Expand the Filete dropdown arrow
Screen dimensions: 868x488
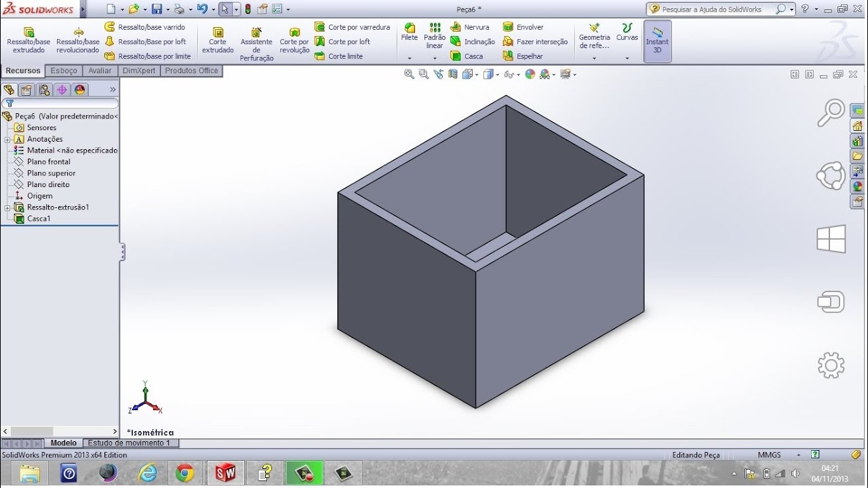(x=410, y=58)
